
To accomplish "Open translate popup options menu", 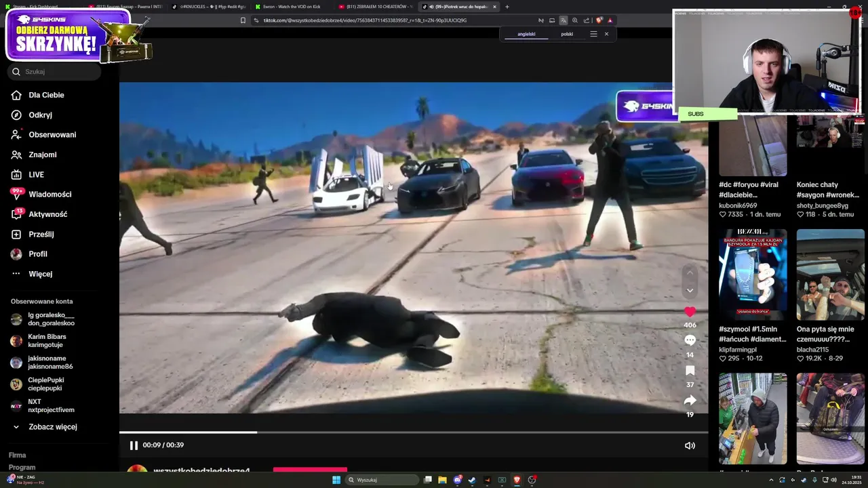I will pos(593,34).
